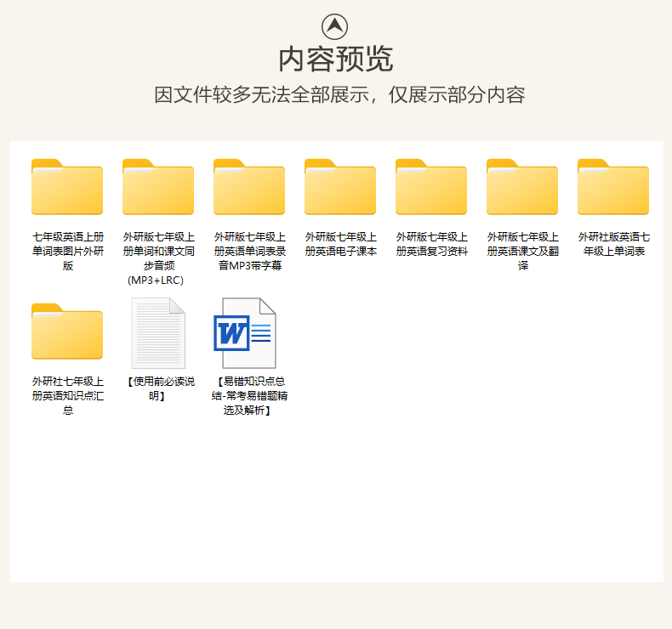The width and height of the screenshot is (672, 629).
Task: Select the label 外研版七年级上册英语电子课本
Action: coord(341,244)
